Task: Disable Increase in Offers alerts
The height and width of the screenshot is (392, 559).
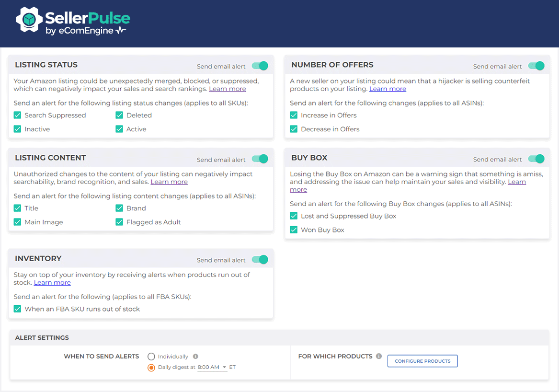Action: (x=294, y=115)
